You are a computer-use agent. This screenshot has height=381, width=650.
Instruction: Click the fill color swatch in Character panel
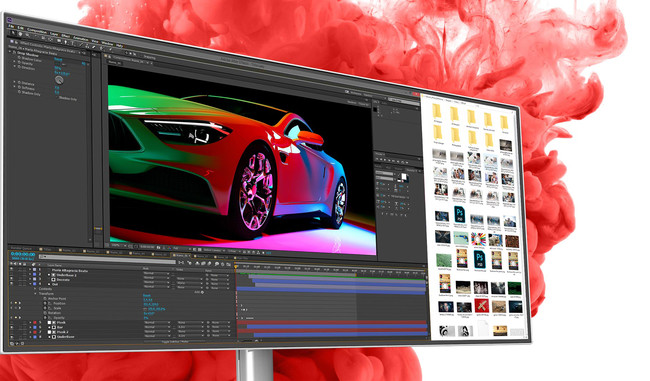[404, 176]
